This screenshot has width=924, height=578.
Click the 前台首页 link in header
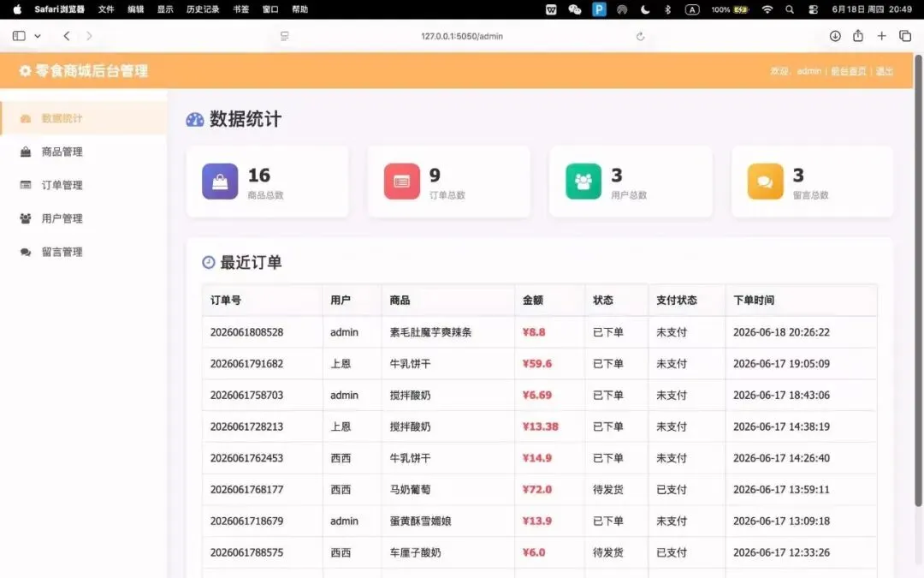(849, 71)
